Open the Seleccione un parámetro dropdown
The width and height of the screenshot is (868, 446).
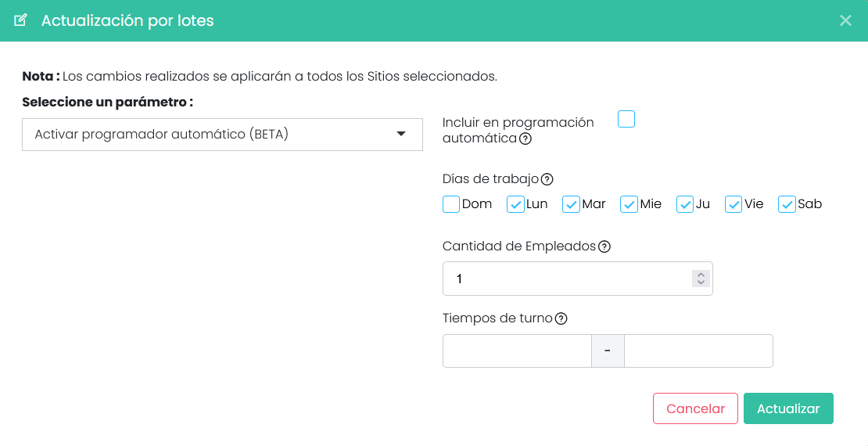click(x=222, y=135)
